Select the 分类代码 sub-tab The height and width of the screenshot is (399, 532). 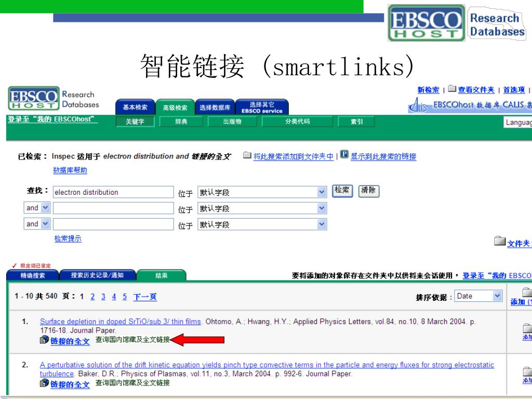(x=297, y=122)
